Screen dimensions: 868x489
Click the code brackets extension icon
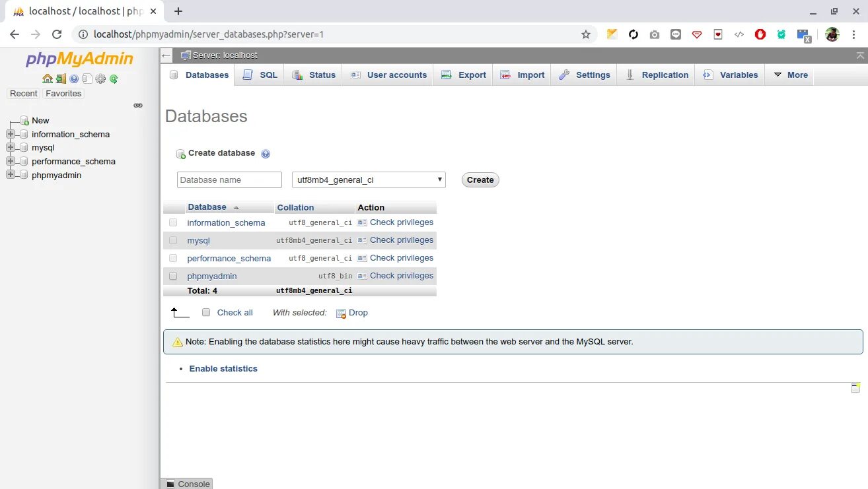click(739, 34)
